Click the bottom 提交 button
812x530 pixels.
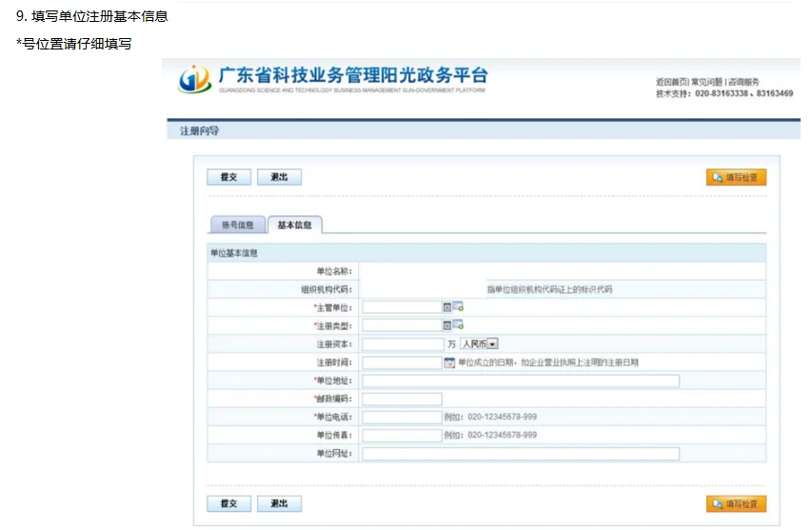(228, 503)
